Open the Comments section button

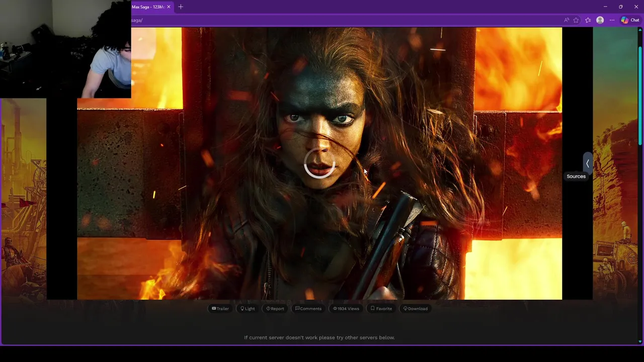click(x=308, y=309)
